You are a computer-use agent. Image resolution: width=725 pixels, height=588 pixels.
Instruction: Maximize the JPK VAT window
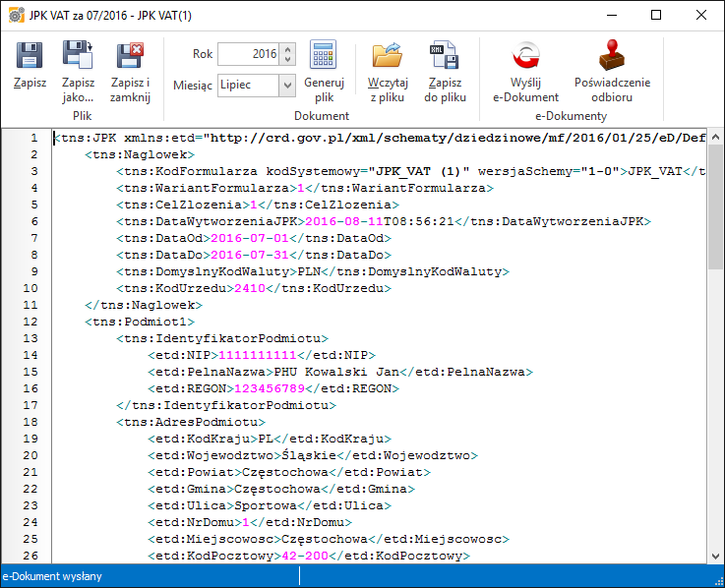pos(655,15)
